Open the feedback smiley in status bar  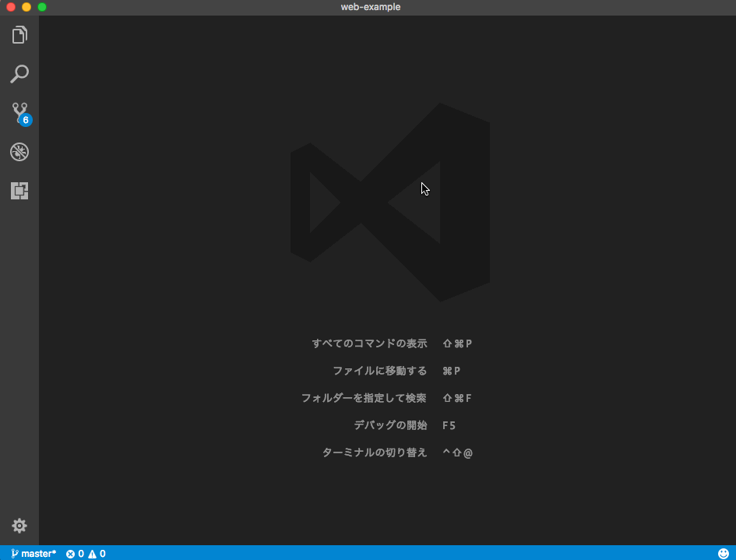click(x=724, y=554)
